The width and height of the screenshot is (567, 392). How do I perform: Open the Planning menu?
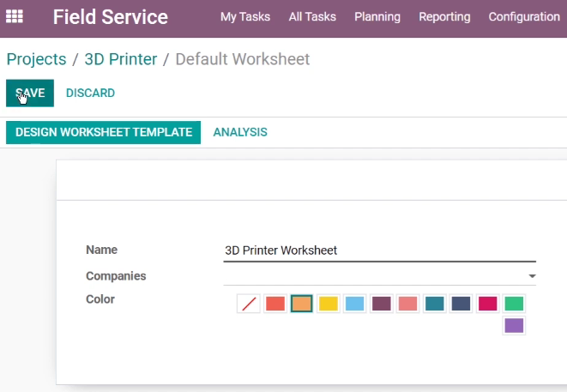[x=377, y=16]
